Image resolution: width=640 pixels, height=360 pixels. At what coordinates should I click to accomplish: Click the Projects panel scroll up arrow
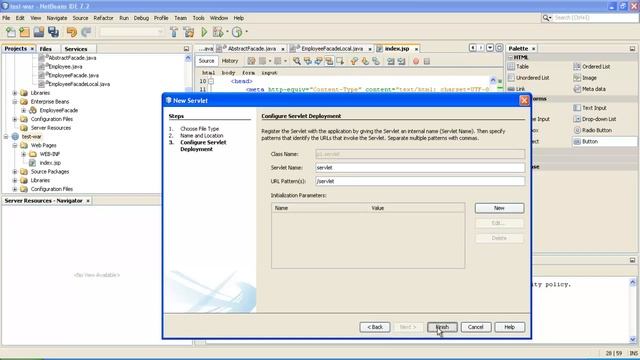click(188, 58)
